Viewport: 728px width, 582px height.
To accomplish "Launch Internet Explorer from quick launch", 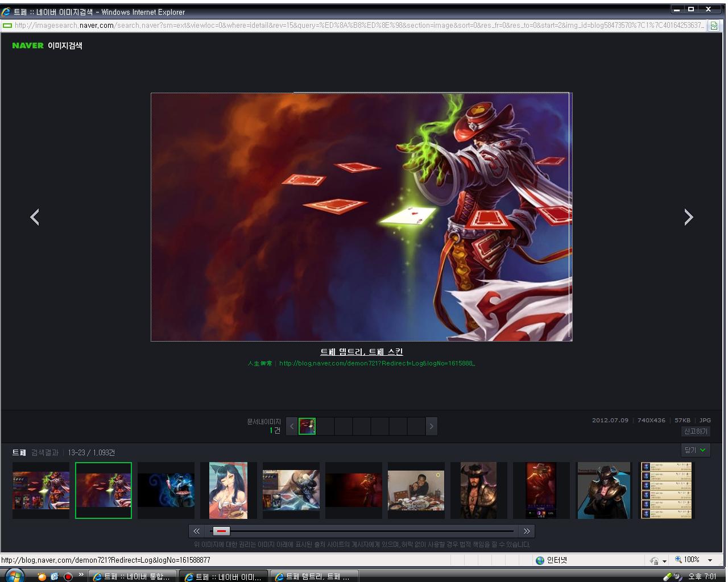I will click(55, 576).
